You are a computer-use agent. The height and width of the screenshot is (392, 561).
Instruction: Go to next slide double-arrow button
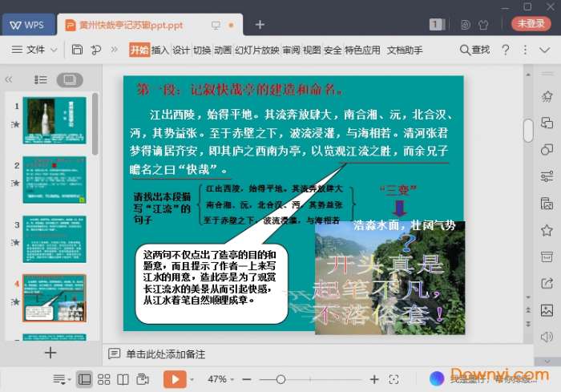click(x=528, y=324)
